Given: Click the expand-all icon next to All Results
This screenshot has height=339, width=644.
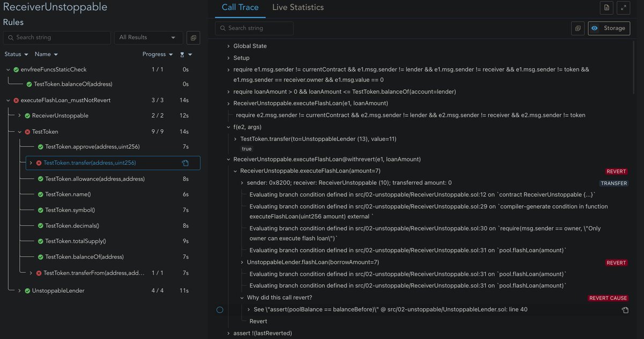Looking at the screenshot, I should point(193,38).
